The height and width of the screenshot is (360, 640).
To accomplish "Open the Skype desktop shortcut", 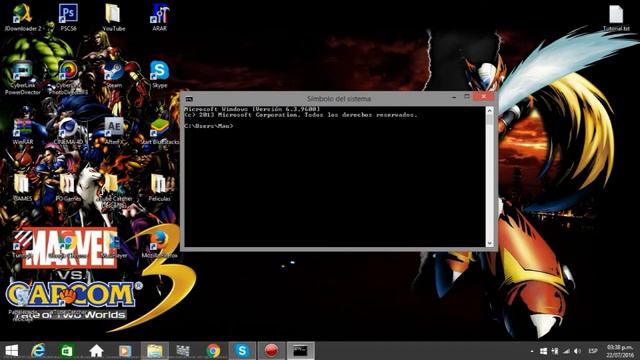I will [x=160, y=75].
